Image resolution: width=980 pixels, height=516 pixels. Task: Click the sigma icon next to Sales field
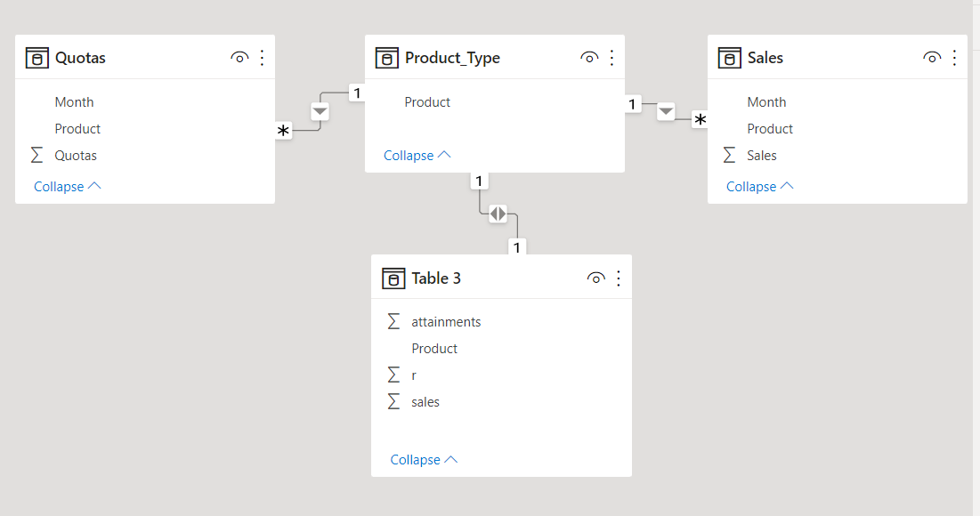(x=729, y=155)
